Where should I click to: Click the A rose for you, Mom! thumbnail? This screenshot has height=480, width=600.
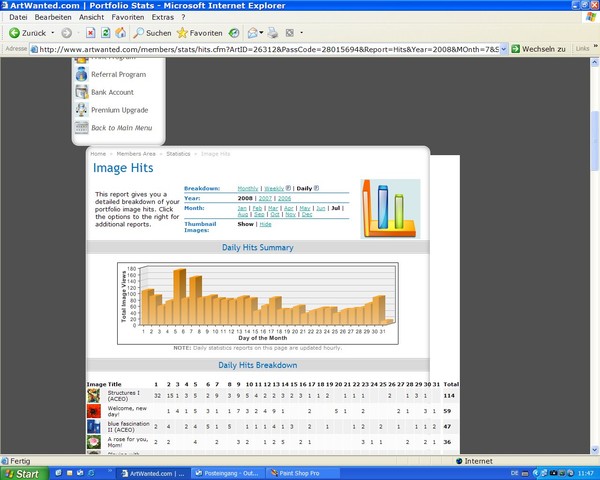coord(94,442)
